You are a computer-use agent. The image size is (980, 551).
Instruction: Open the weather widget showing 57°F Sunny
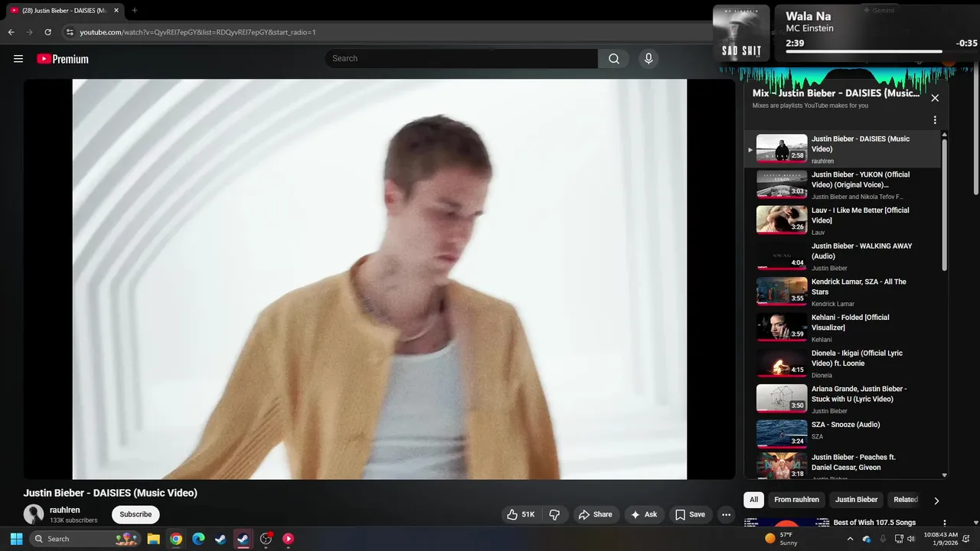[782, 539]
